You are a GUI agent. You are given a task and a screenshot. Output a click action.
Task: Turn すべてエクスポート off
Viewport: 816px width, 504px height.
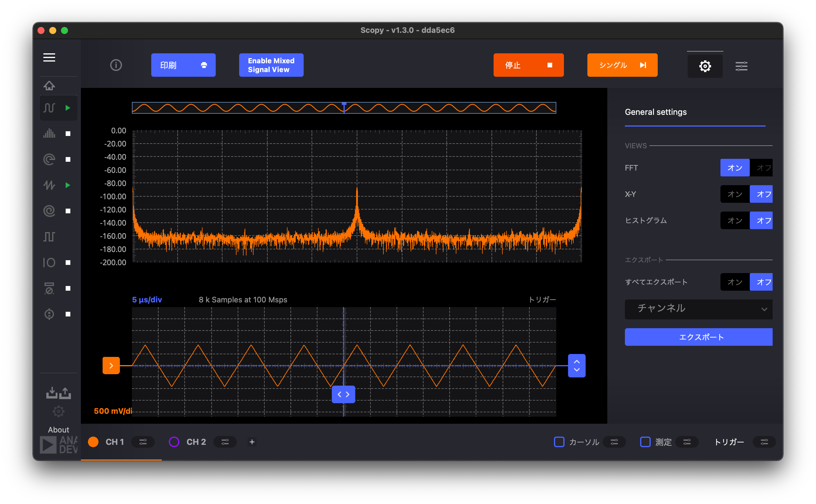tap(761, 282)
